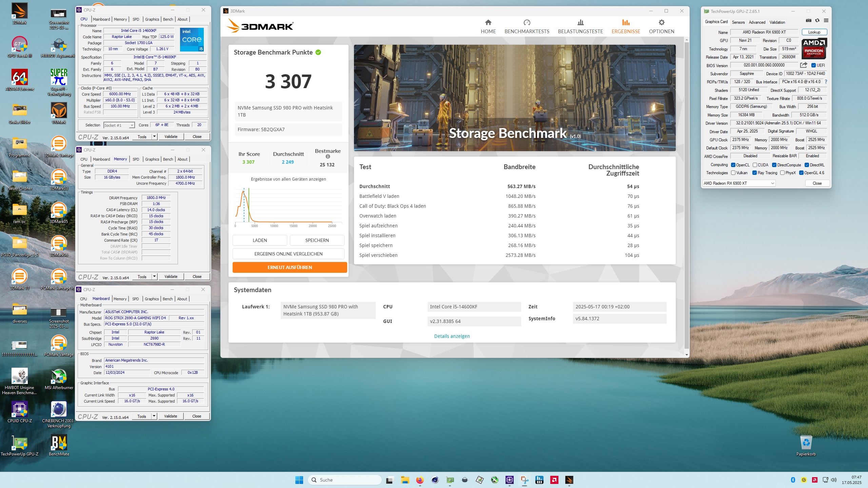Click Close button in GPU-Z window
The height and width of the screenshot is (488, 868).
click(817, 183)
